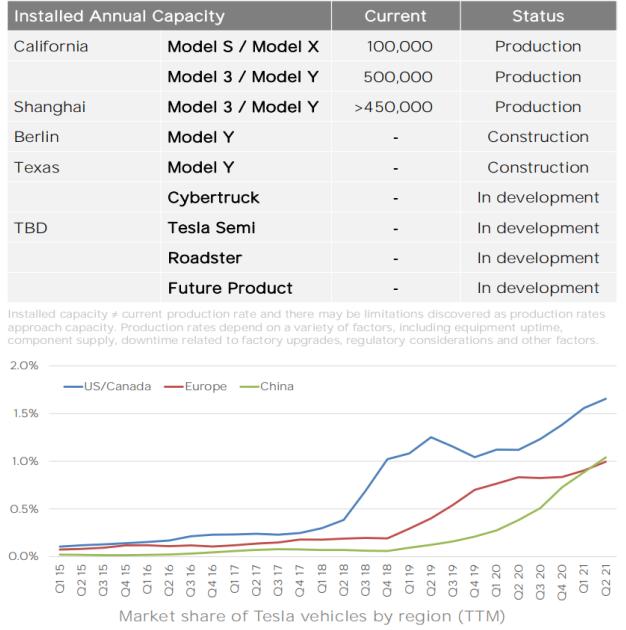The width and height of the screenshot is (626, 630).
Task: Click the Current column header
Action: click(396, 16)
